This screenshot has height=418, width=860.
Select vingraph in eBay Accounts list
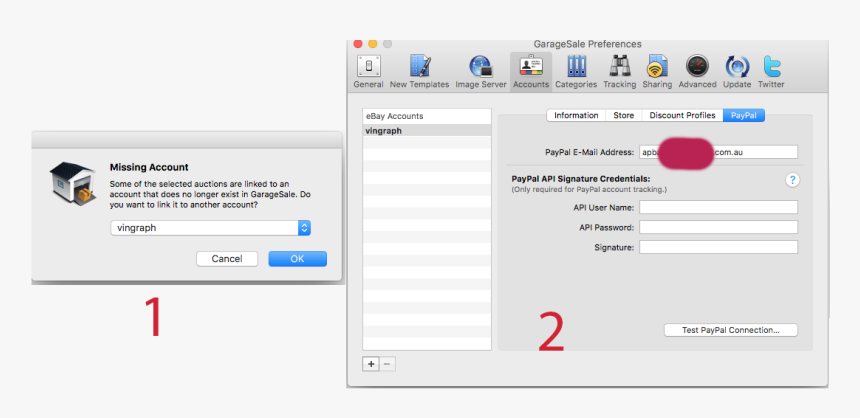tap(427, 131)
